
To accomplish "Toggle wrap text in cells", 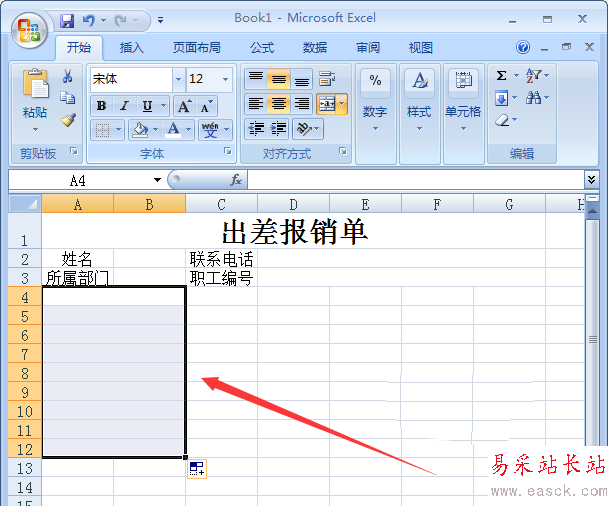I will pos(327,79).
